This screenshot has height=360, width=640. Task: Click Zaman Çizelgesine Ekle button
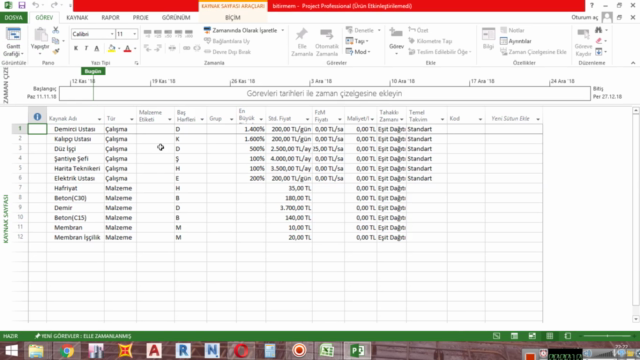(x=533, y=52)
